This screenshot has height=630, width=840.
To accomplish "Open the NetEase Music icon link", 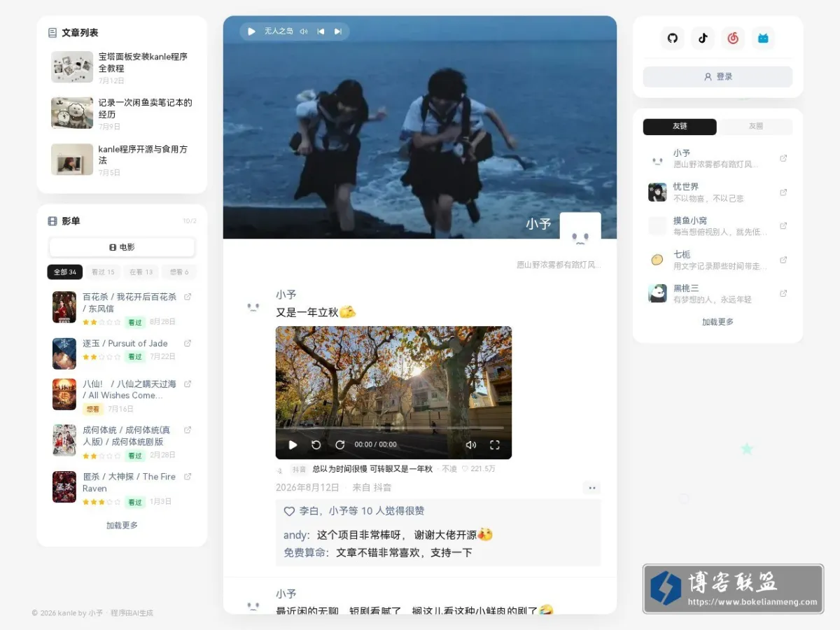I will pyautogui.click(x=733, y=38).
